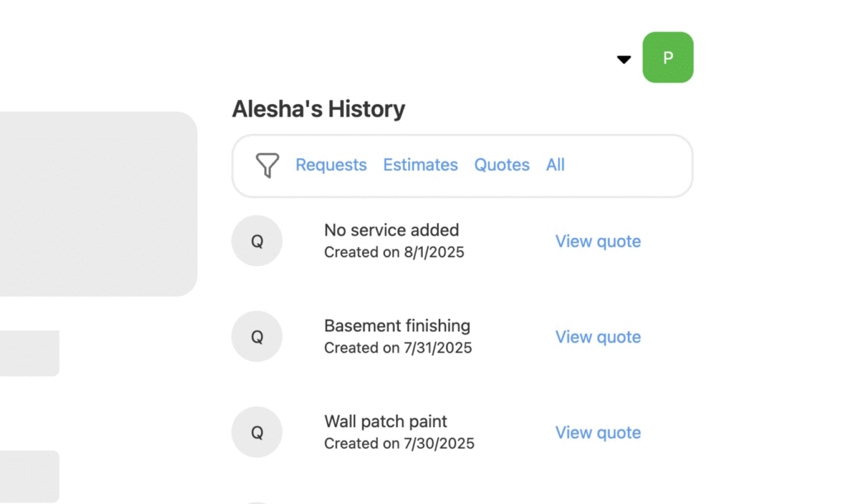Viewport: 846px width, 504px height.
Task: Click the Created on 8/1/2025 date text
Action: tap(394, 253)
